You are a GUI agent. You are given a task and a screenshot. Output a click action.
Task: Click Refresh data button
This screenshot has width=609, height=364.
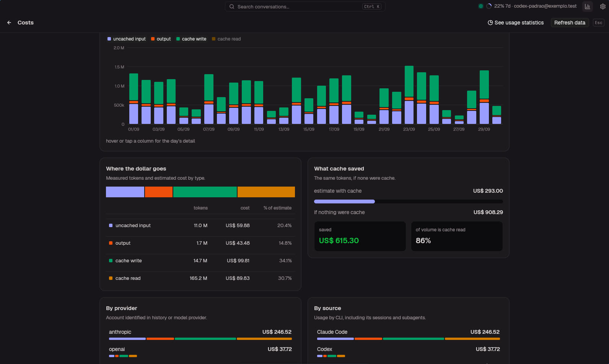coord(570,23)
